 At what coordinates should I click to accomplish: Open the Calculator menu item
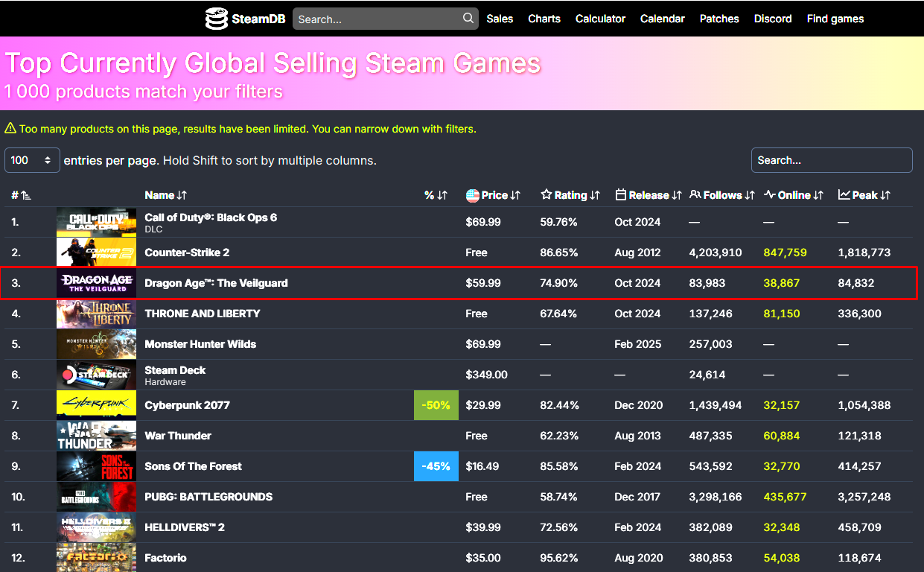click(600, 19)
